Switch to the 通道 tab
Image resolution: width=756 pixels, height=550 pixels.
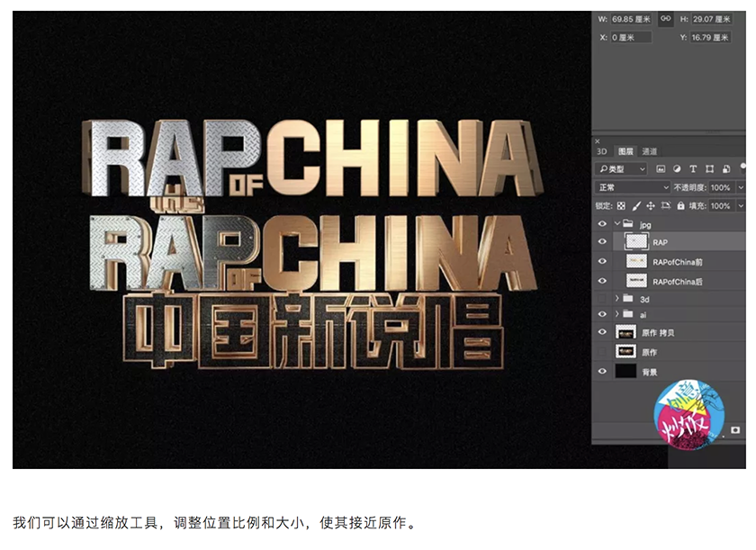[x=650, y=151]
